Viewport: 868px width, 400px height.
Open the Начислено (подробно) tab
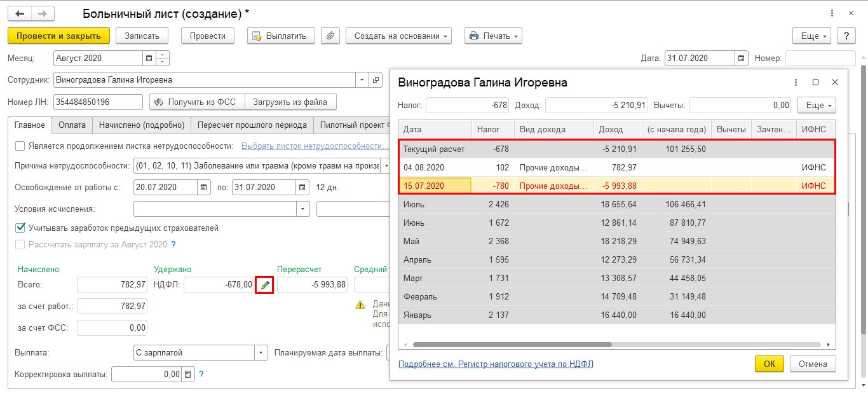pos(142,125)
